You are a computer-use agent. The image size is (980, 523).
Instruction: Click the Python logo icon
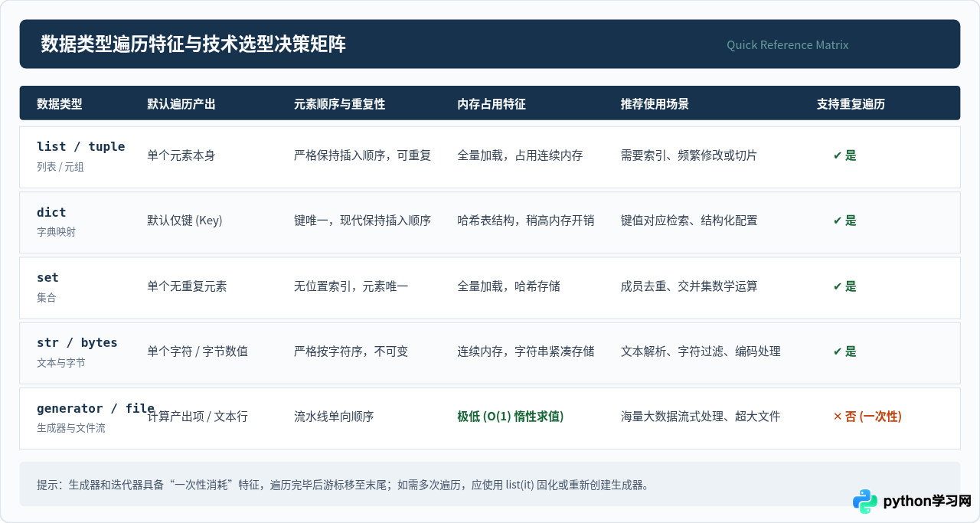865,502
